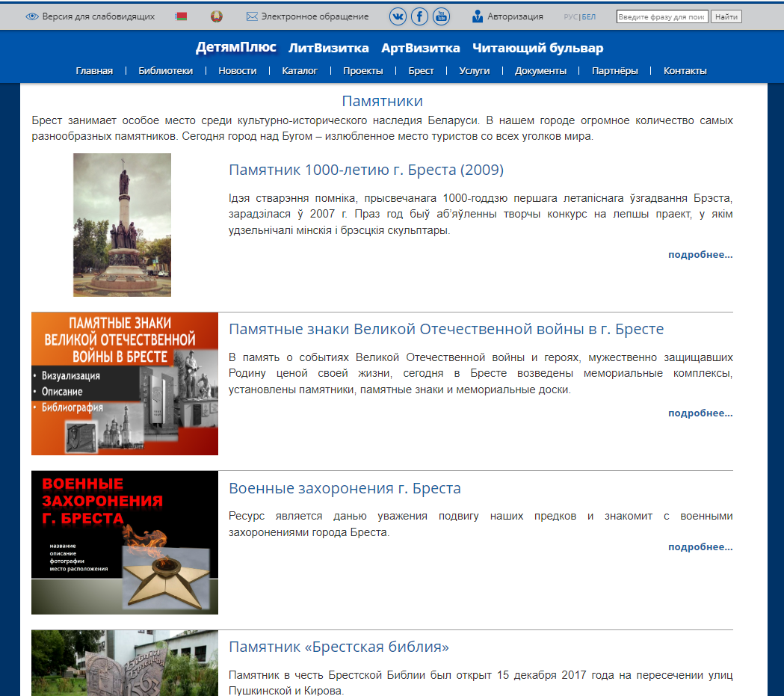Click the envelope icon for electronic appeal
The height and width of the screenshot is (696, 784).
[x=252, y=16]
